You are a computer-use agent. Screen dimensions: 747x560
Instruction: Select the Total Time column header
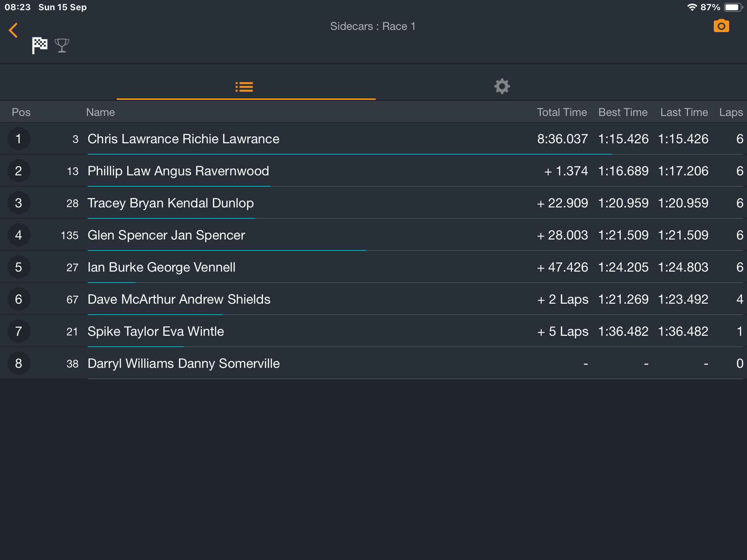point(562,112)
